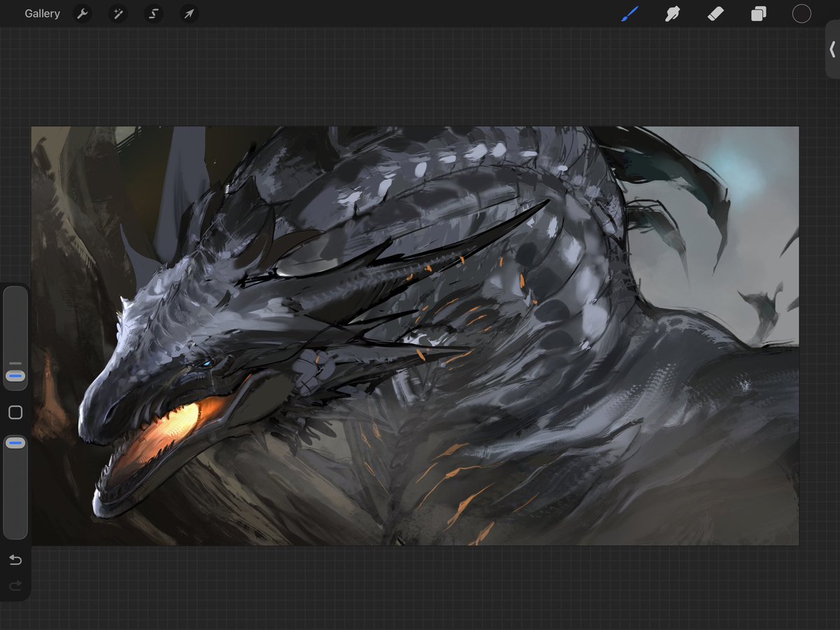Select the Brush tool

point(629,14)
